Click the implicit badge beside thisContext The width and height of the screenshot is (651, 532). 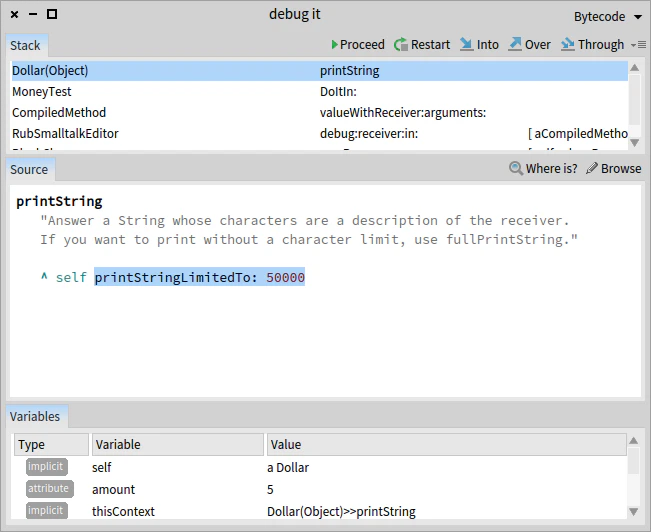tap(46, 510)
